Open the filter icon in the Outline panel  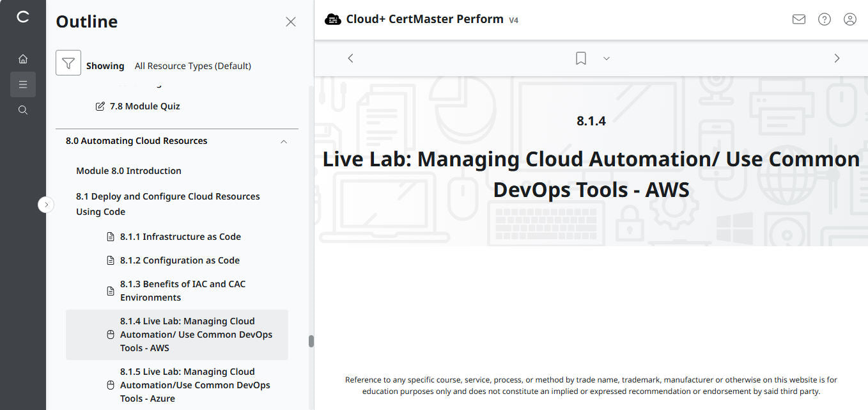tap(68, 63)
